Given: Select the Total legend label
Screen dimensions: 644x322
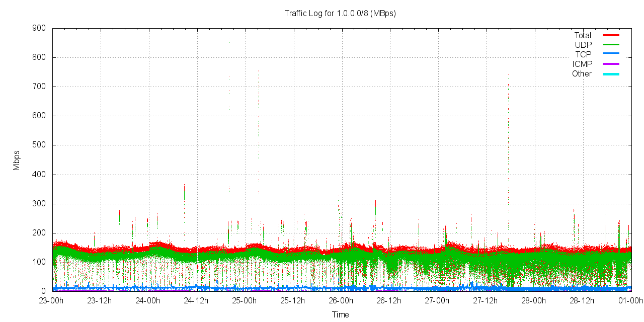Looking at the screenshot, I should pyautogui.click(x=583, y=35).
